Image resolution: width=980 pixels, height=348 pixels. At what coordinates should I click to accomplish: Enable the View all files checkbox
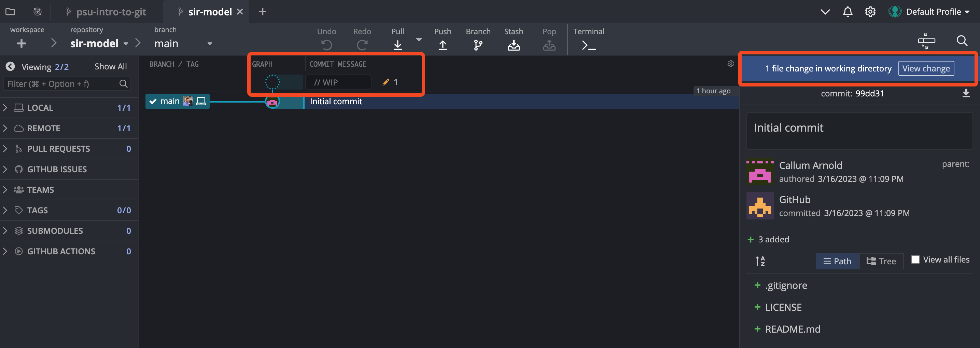(x=915, y=259)
